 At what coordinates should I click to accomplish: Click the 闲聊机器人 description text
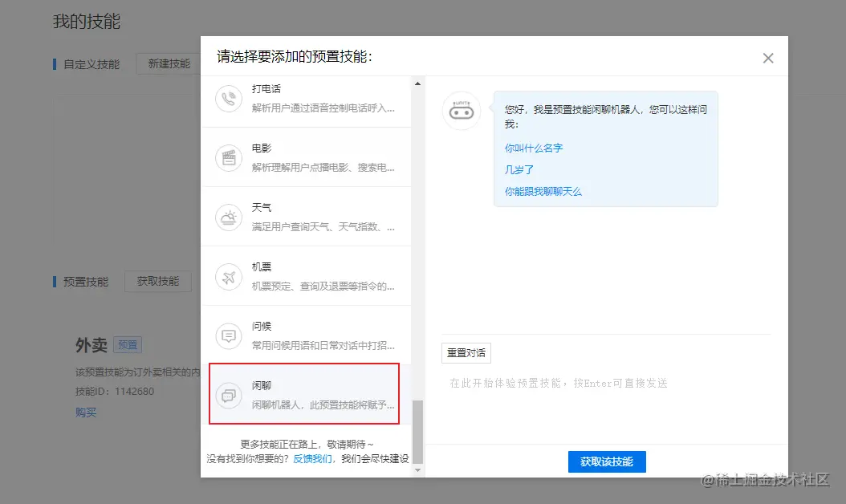(x=323, y=404)
